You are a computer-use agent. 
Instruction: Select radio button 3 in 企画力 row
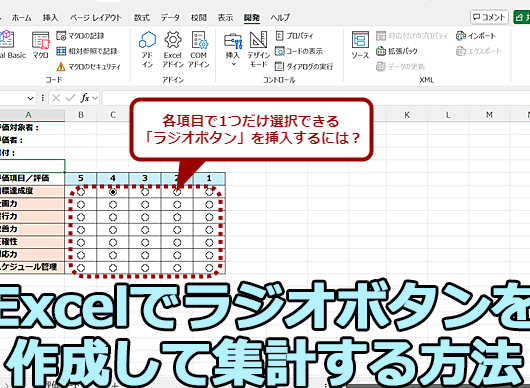point(145,204)
